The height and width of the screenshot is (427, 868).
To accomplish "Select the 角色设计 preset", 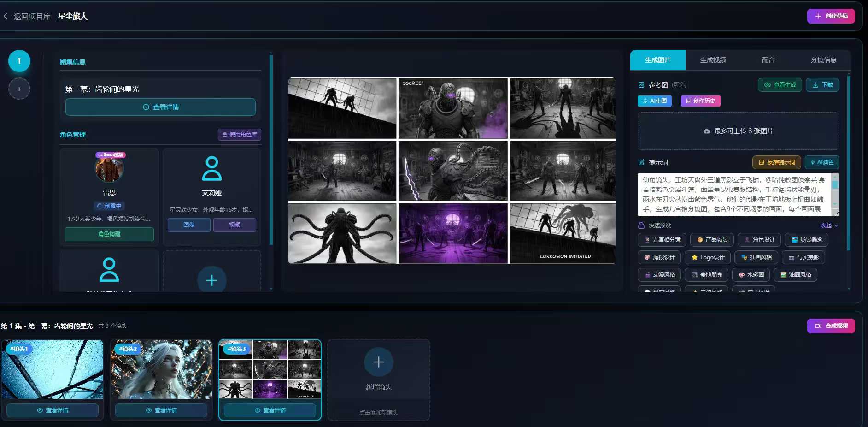I will coord(759,240).
